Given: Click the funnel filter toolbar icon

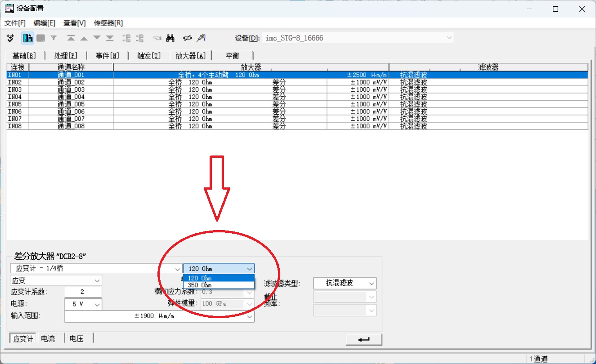Looking at the screenshot, I should (x=54, y=38).
